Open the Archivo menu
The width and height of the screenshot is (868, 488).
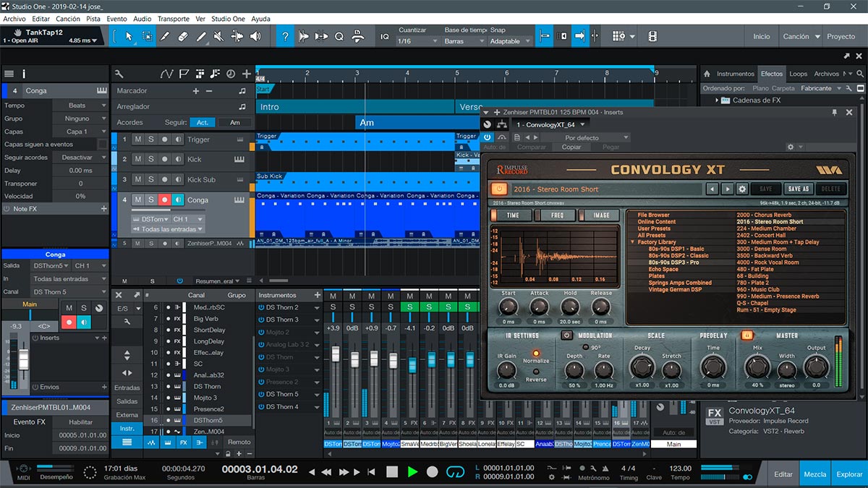pos(14,19)
